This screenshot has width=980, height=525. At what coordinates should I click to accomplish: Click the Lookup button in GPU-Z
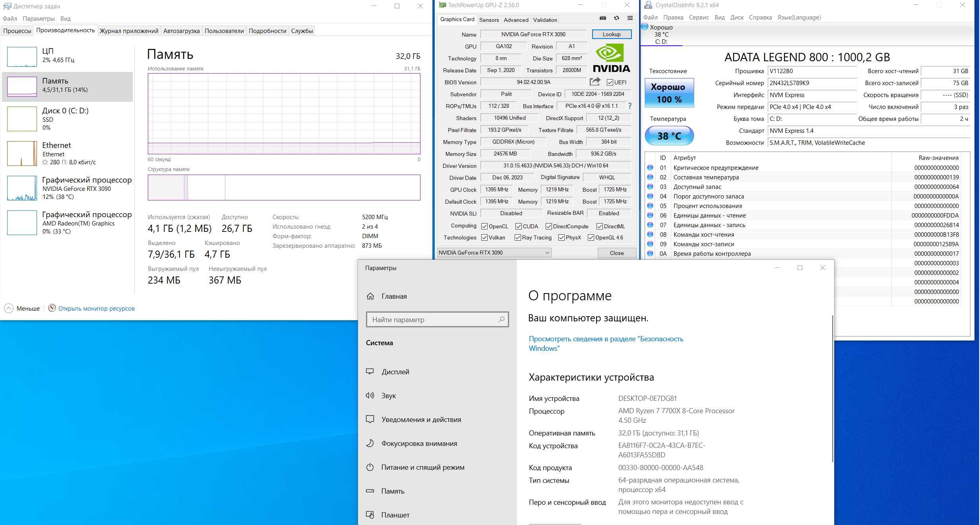click(x=612, y=34)
